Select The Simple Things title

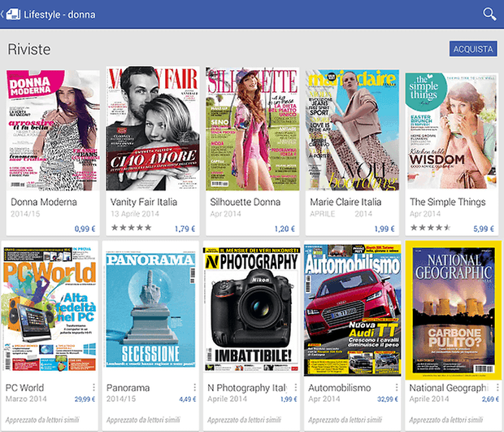[x=447, y=202]
